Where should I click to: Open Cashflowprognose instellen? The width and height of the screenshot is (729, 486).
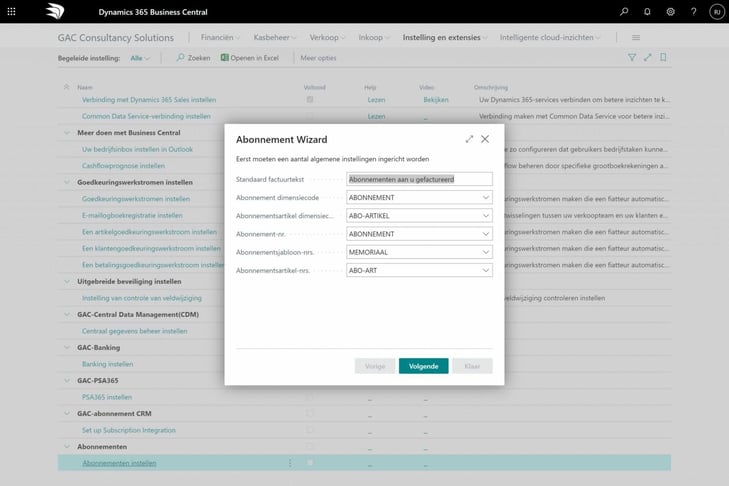[123, 166]
